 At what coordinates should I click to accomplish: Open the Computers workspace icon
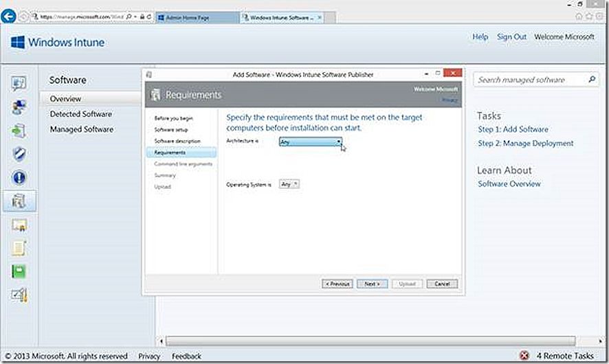tap(19, 106)
